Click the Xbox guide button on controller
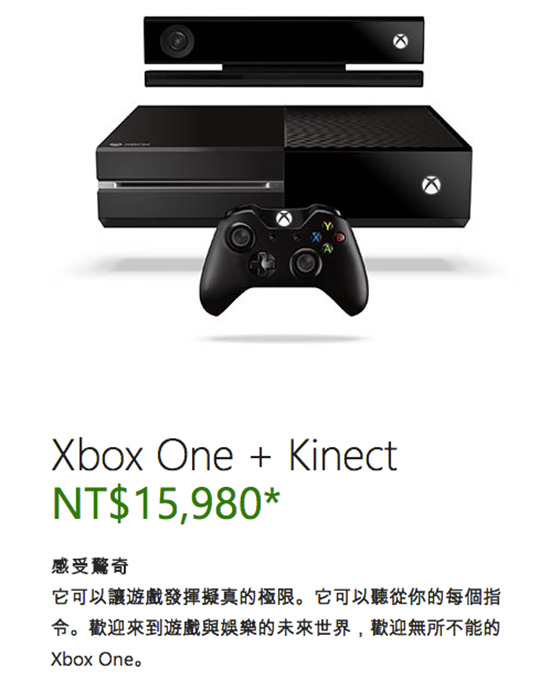The height and width of the screenshot is (690, 550). [x=284, y=218]
